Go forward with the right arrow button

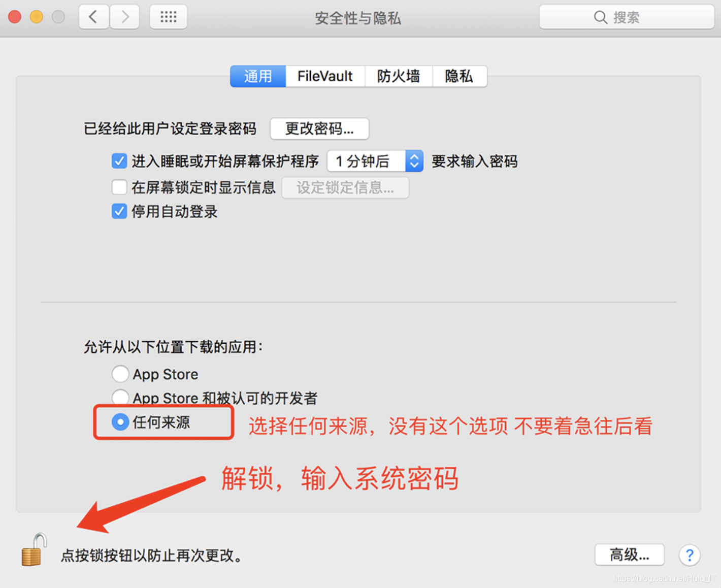pyautogui.click(x=124, y=17)
